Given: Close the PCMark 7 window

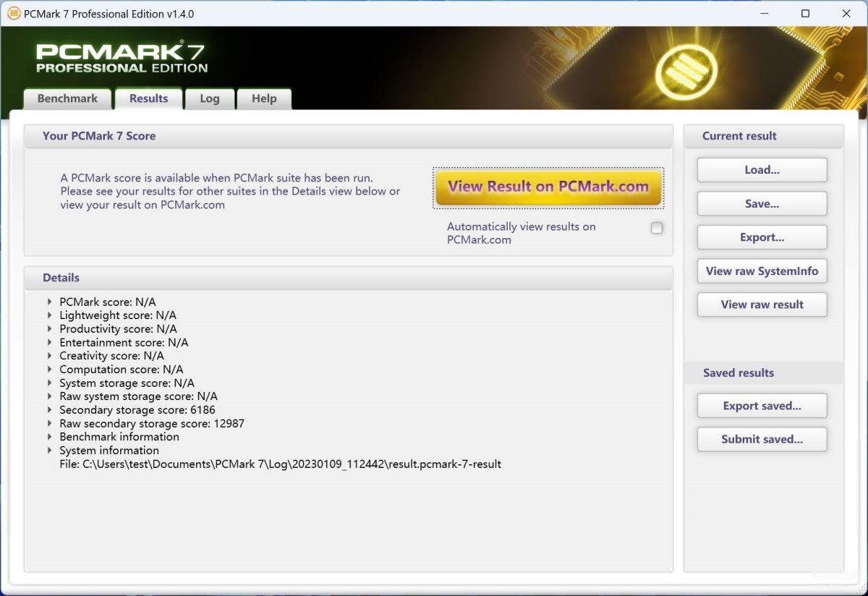Looking at the screenshot, I should click(846, 14).
